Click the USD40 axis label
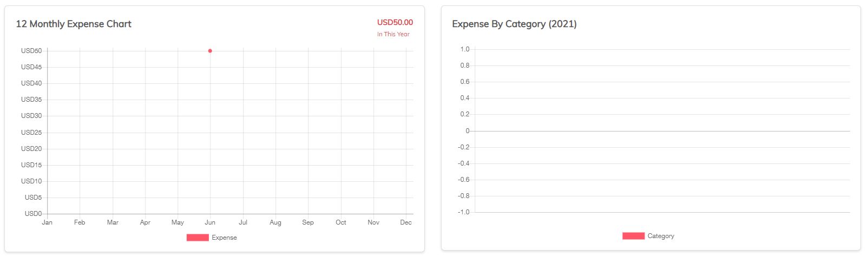 coord(31,83)
